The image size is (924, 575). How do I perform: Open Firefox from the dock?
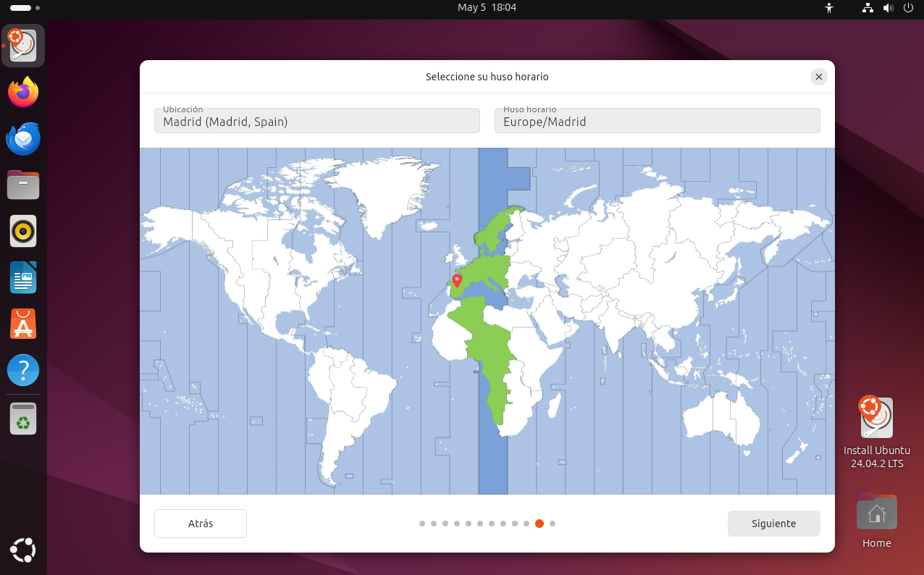point(23,93)
